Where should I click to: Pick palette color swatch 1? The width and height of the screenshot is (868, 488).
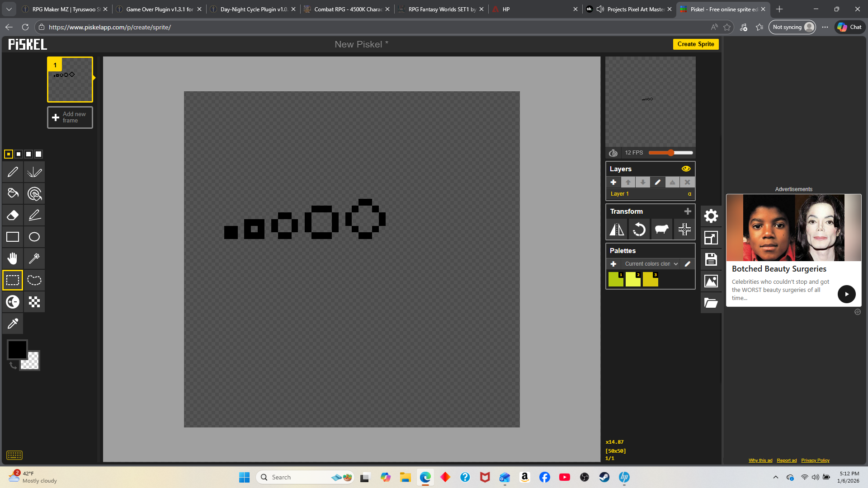click(616, 279)
